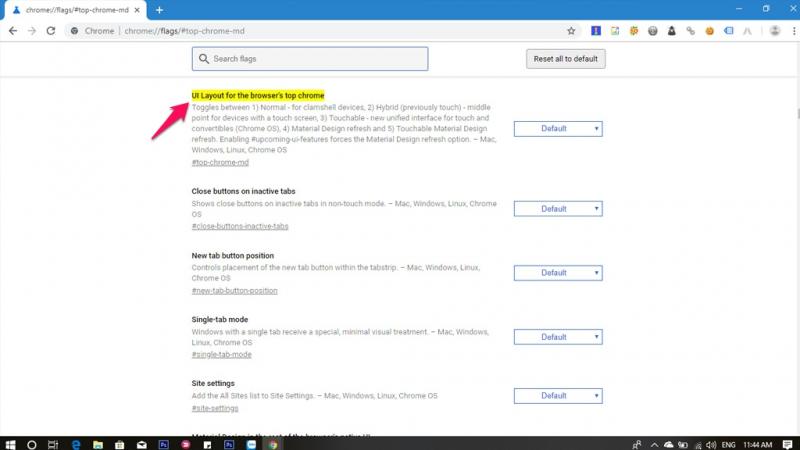This screenshot has height=450, width=800.
Task: Reload the page with the refresh icon
Action: (51, 31)
